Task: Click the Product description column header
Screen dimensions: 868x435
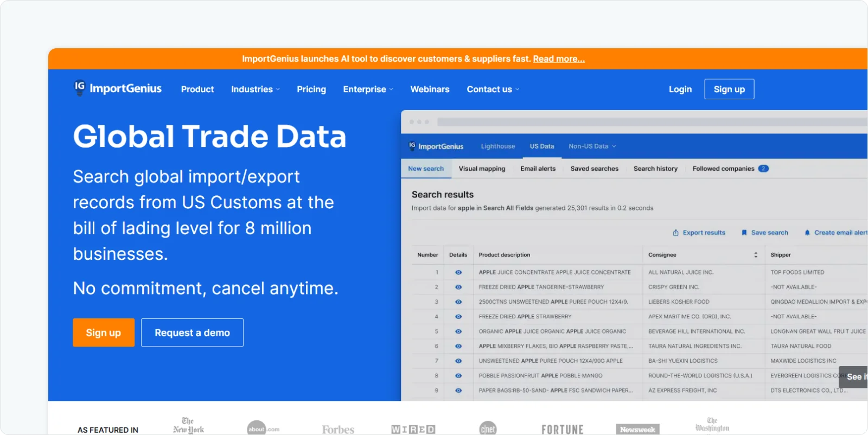Action: tap(505, 255)
